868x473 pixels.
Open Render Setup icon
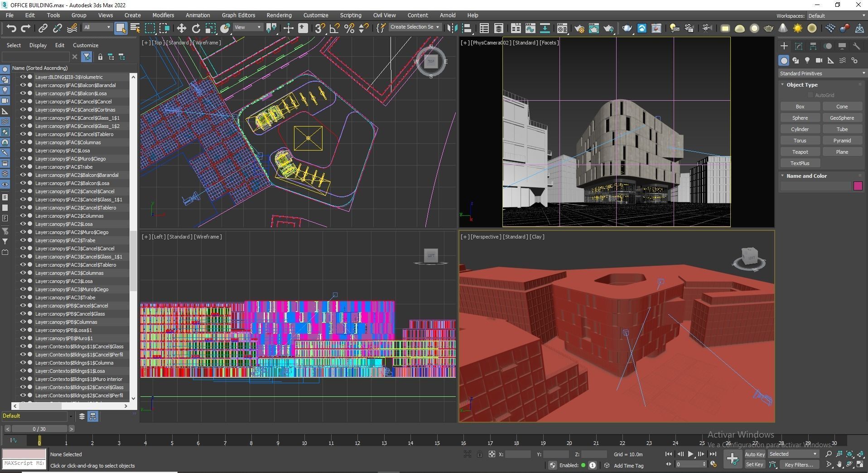[579, 28]
